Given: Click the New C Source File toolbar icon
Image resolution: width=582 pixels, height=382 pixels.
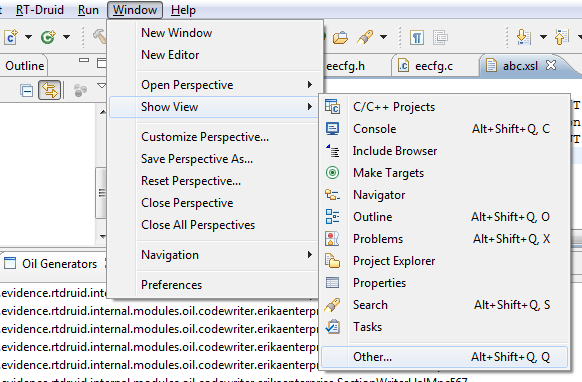Looking at the screenshot, I should pyautogui.click(x=11, y=37).
